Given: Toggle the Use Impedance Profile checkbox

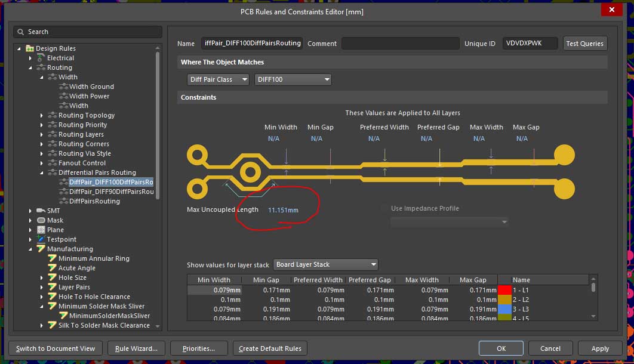Looking at the screenshot, I should (384, 208).
